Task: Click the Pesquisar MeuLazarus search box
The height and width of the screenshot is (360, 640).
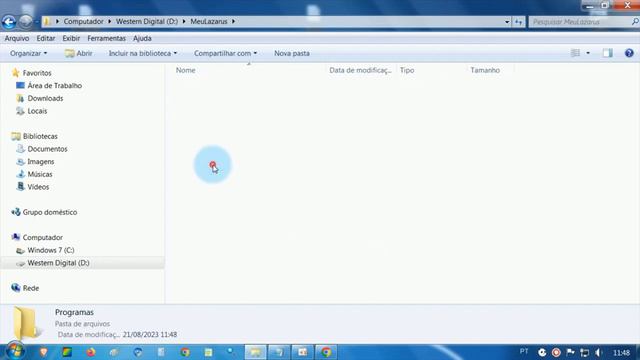Action: (x=580, y=22)
